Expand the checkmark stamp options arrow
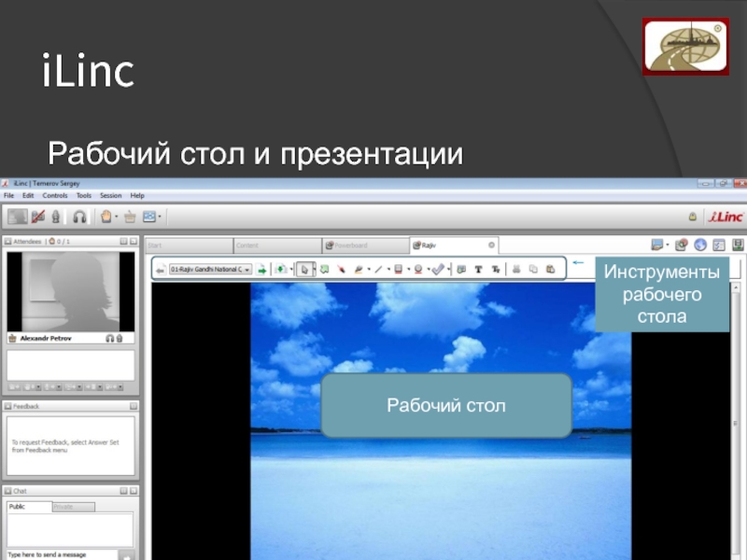Screen dimensions: 747x560 coord(448,270)
